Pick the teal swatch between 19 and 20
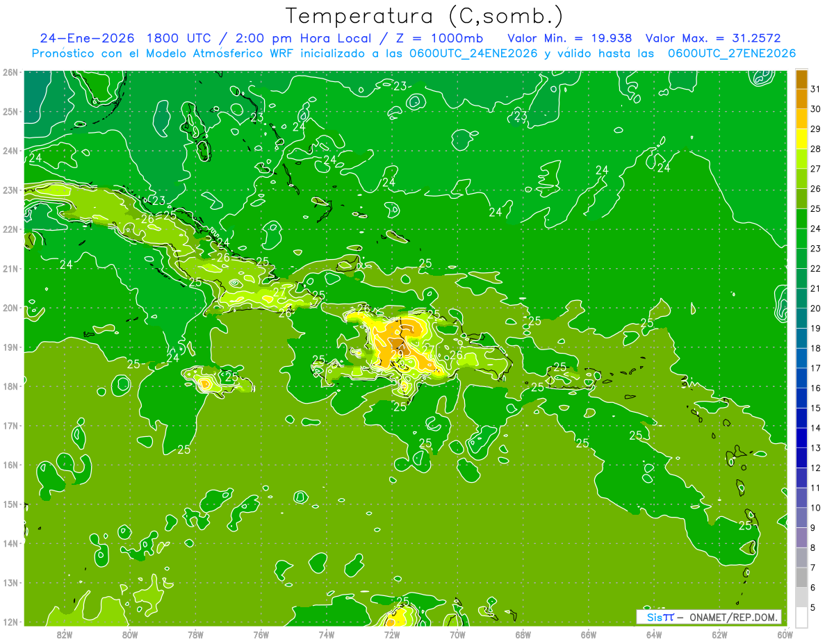 (801, 318)
